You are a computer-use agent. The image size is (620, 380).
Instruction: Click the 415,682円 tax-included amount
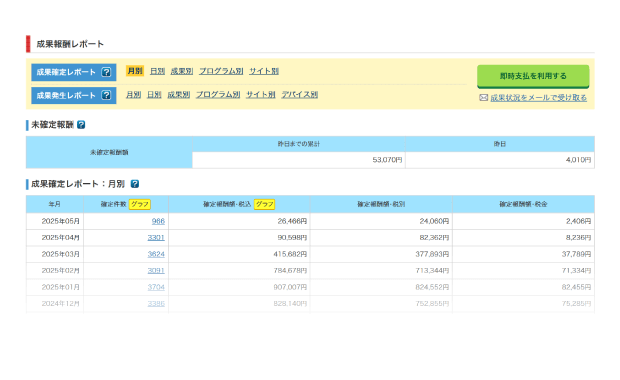[290, 254]
